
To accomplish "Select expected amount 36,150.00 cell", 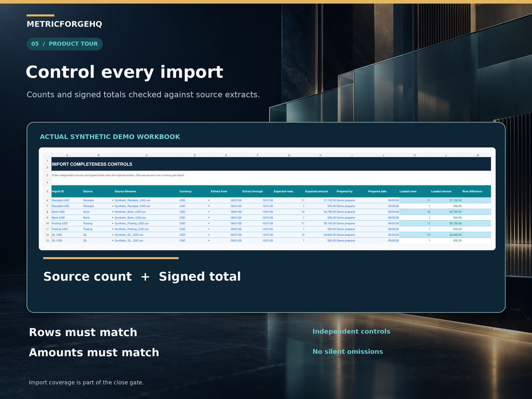I will pyautogui.click(x=320, y=223).
